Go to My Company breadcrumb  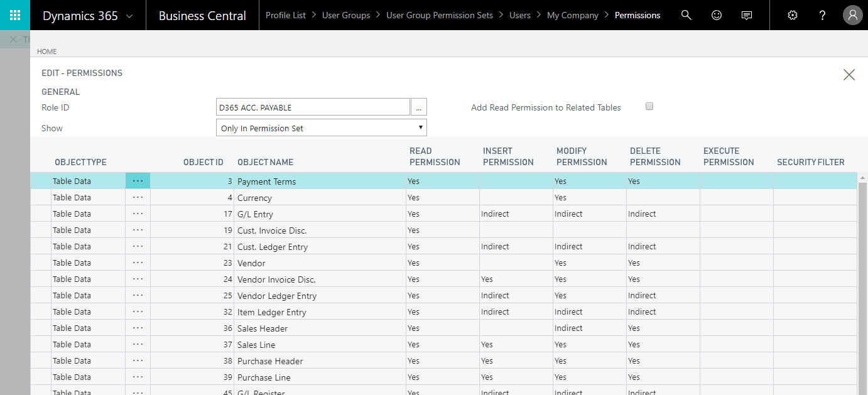573,15
